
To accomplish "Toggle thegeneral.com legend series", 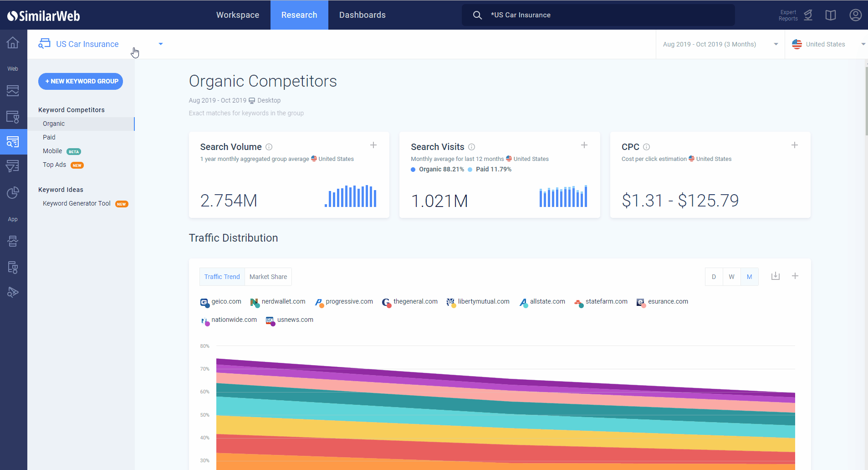I will tap(410, 302).
